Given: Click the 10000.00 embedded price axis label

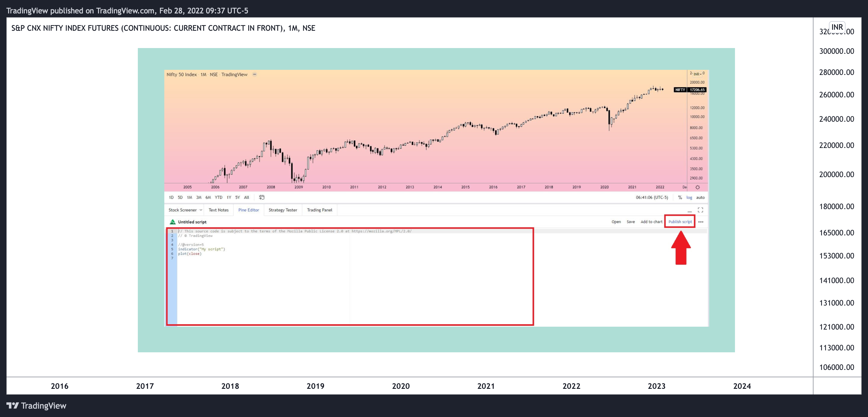Looking at the screenshot, I should coord(697,117).
